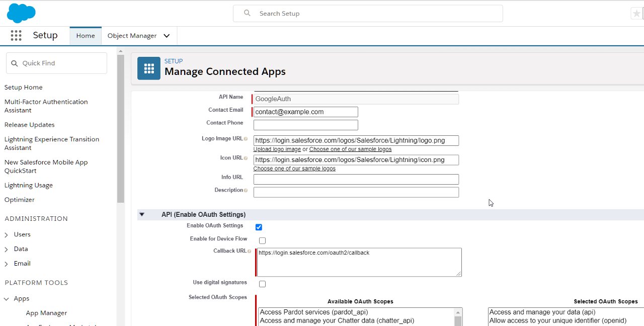Click the favorites star icon
This screenshot has width=644, height=326.
click(636, 14)
